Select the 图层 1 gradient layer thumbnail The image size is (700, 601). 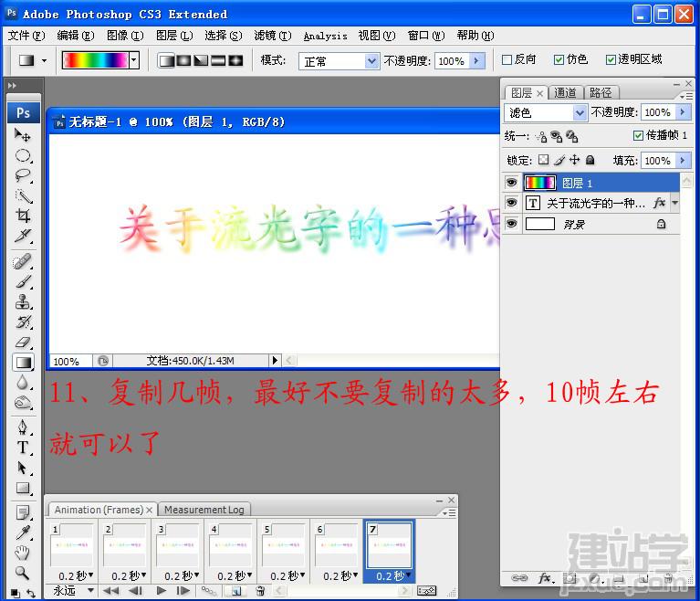point(539,183)
